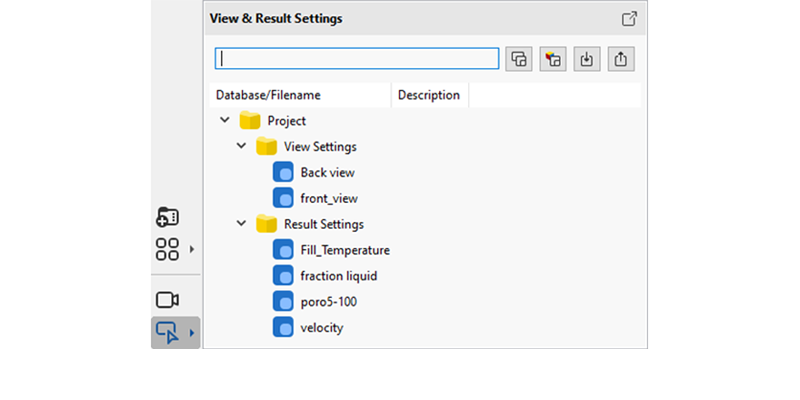Click the Database/Filename column header
This screenshot has width=800, height=400.
tap(300, 95)
